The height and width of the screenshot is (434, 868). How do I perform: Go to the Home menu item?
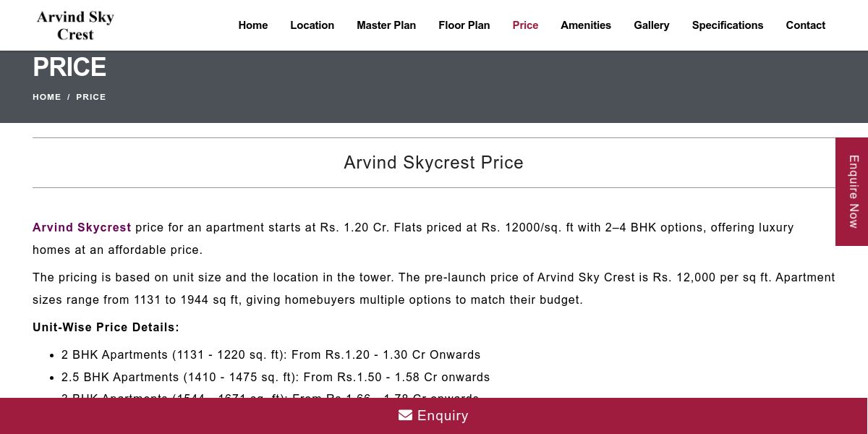tap(253, 25)
